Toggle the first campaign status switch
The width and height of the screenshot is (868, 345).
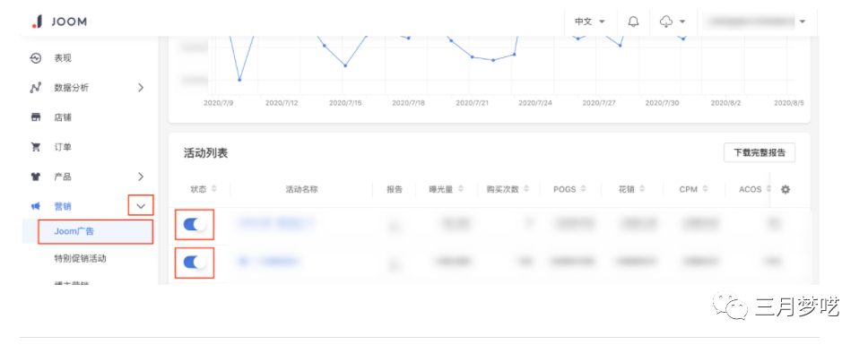click(x=195, y=224)
